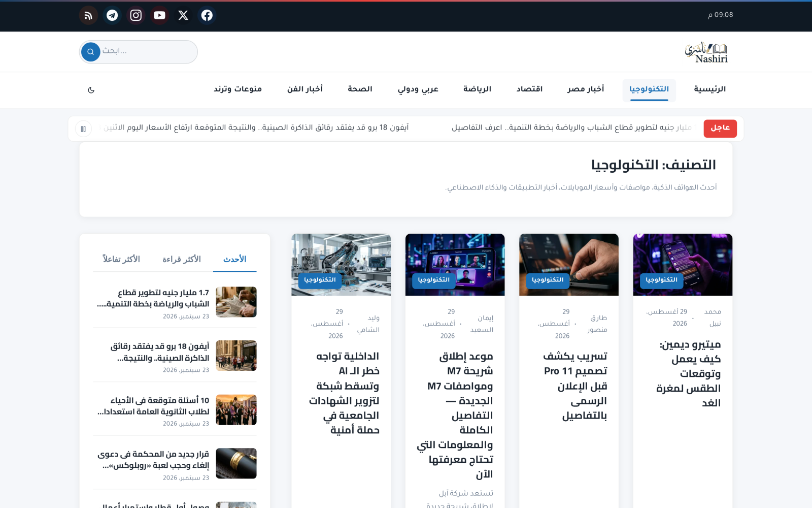Viewport: 812px width, 508px height.
Task: Open the Telegram channel icon
Action: (x=112, y=15)
